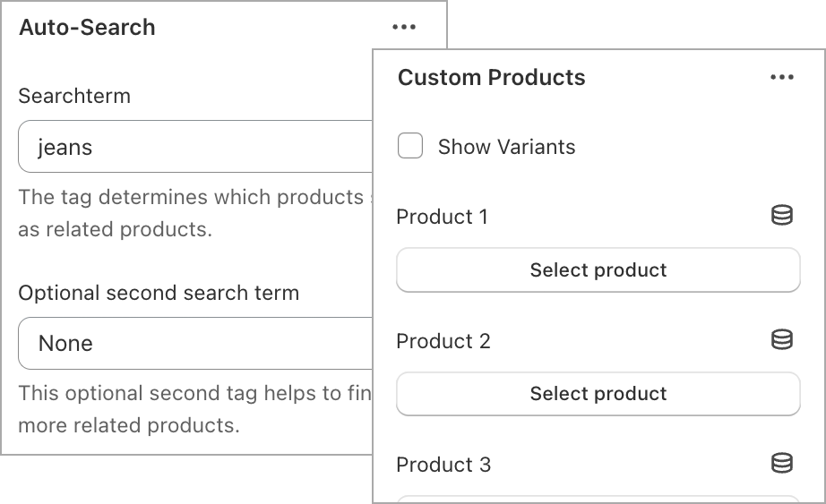This screenshot has height=504, width=826.
Task: Click the Searchterm field label
Action: click(x=74, y=96)
